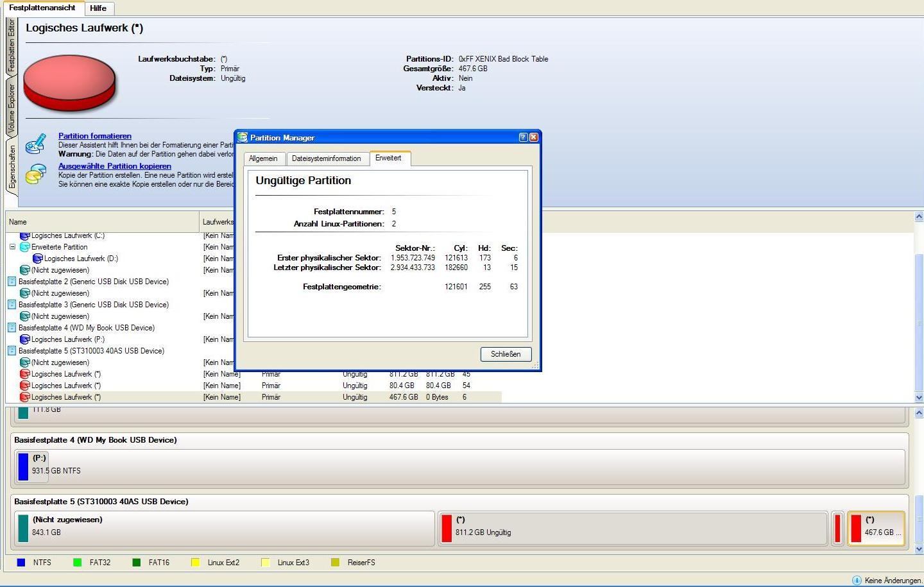
Task: Click the red disk pie chart graphic
Action: click(x=69, y=83)
